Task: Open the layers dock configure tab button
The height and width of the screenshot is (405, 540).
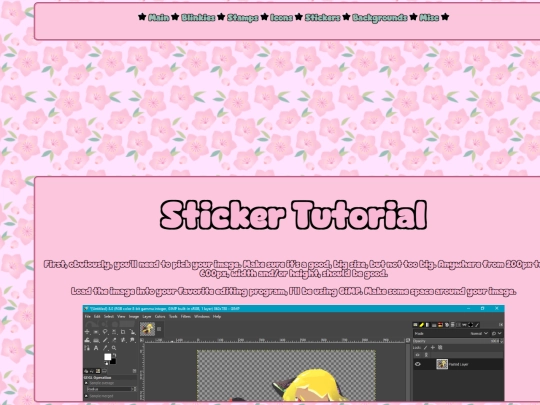Action: [501, 324]
